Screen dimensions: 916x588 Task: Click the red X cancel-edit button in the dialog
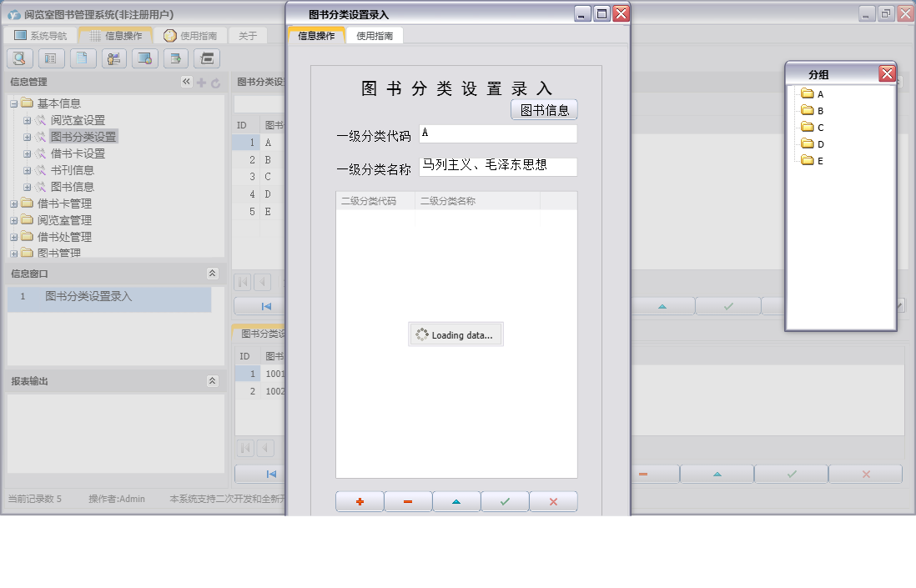point(552,501)
